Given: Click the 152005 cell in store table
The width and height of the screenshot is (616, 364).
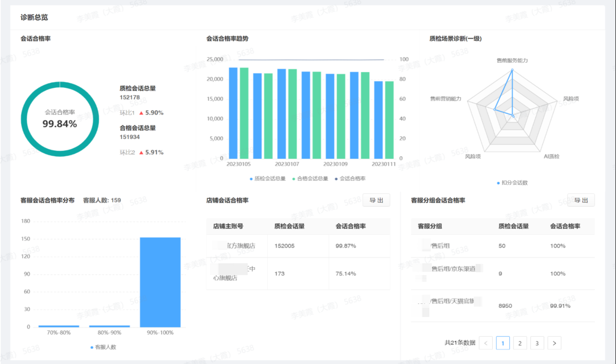Looking at the screenshot, I should pos(284,246).
